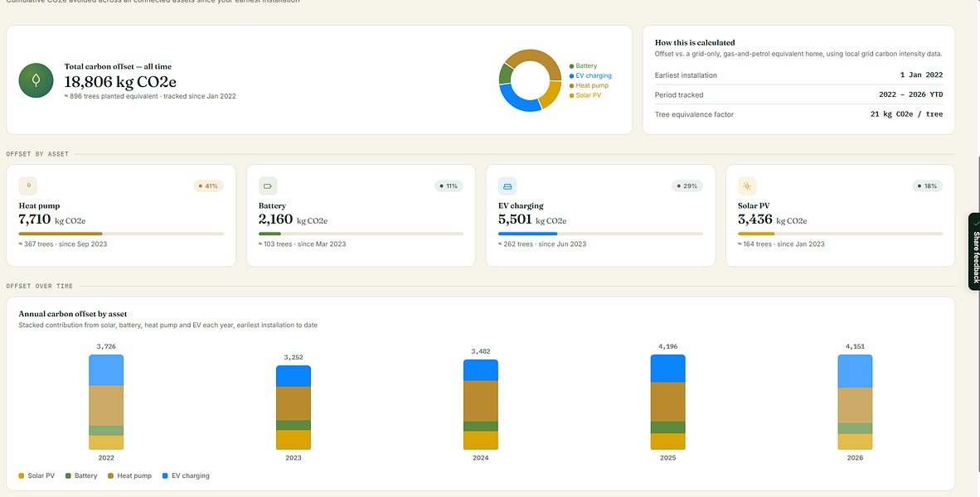This screenshot has width=980, height=497.
Task: Click the 3,726 total above the 2022 bar
Action: 106,346
